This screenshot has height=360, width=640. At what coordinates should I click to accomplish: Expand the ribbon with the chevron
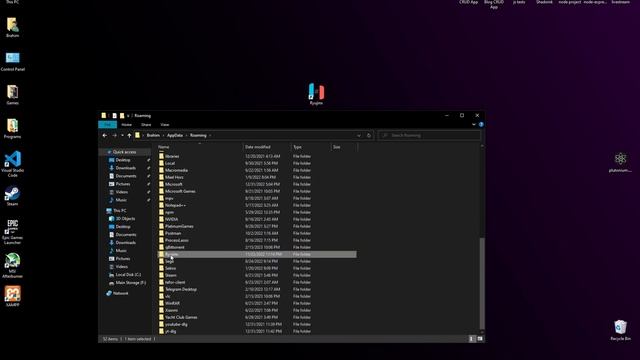point(474,124)
